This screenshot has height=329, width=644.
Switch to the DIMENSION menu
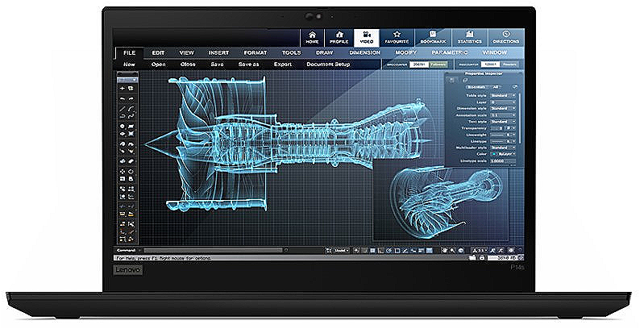[364, 52]
